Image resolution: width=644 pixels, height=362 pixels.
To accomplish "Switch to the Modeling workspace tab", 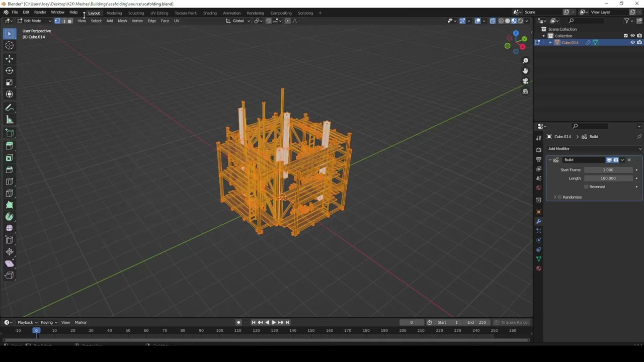I will [114, 13].
